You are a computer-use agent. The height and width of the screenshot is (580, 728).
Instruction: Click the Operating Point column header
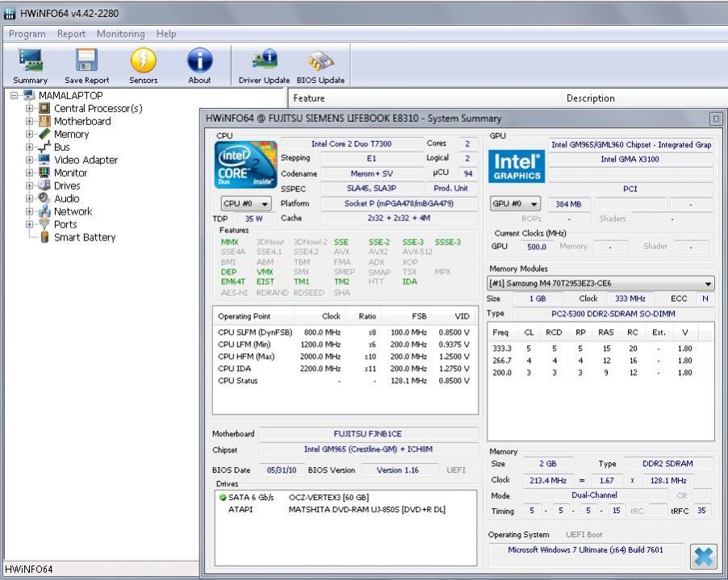click(x=254, y=316)
